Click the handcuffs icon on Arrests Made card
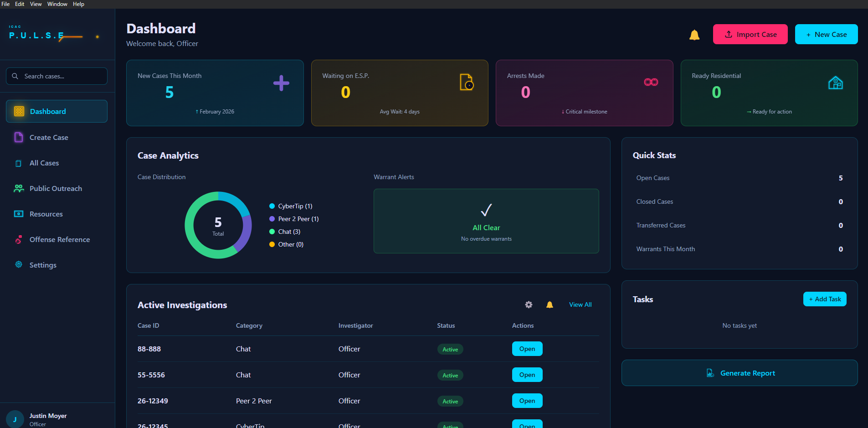 pyautogui.click(x=651, y=82)
